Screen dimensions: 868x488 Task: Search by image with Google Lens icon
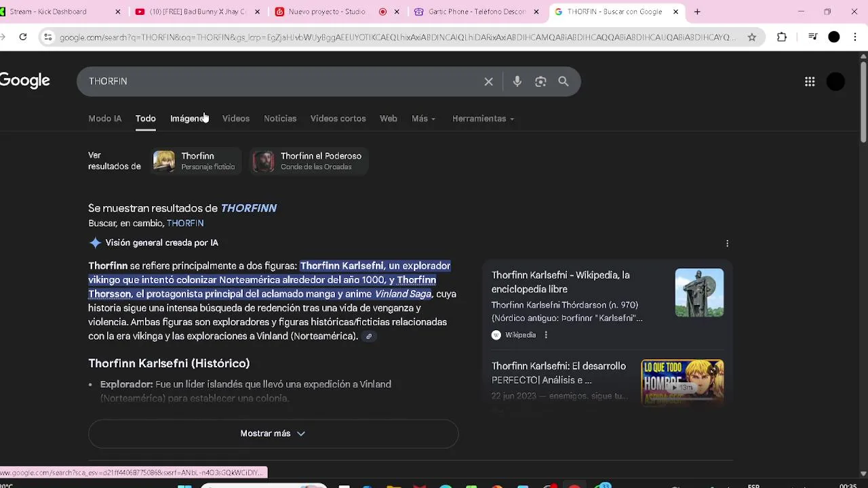(540, 81)
